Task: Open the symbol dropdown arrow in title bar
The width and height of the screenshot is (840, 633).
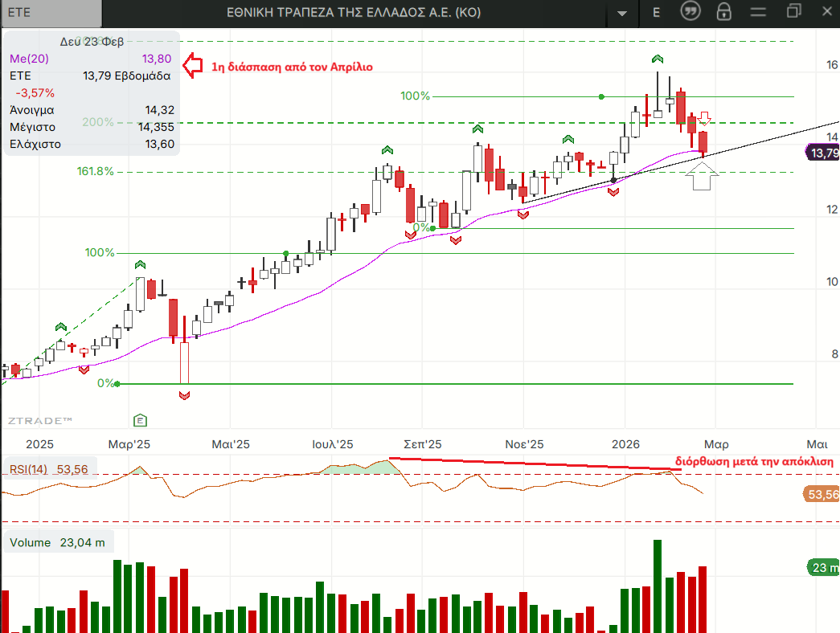Action: point(621,13)
